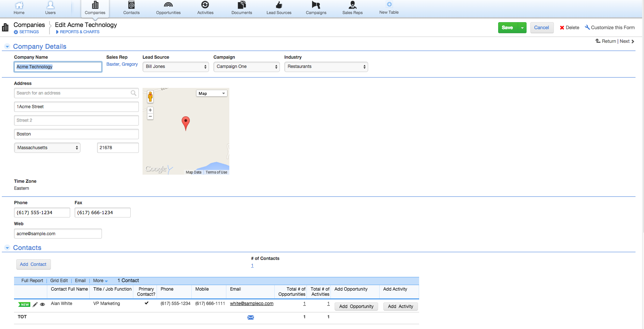Click Add Contact button
644x329 pixels.
pyautogui.click(x=33, y=264)
